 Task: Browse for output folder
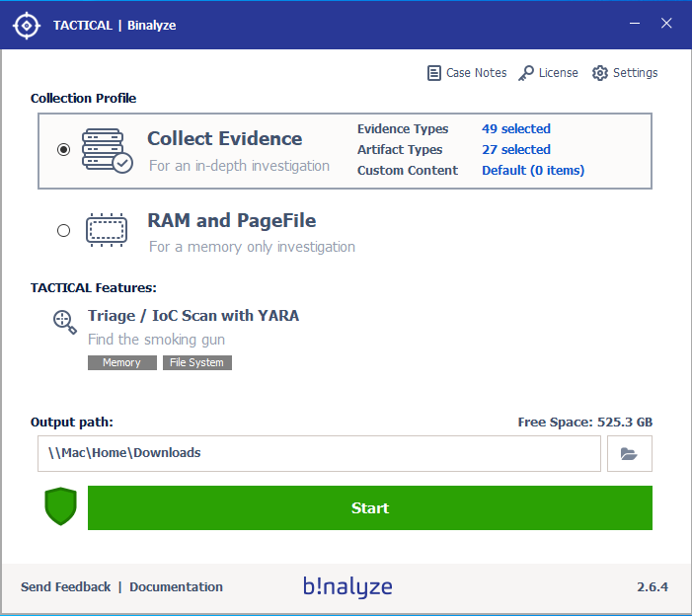[x=629, y=454]
